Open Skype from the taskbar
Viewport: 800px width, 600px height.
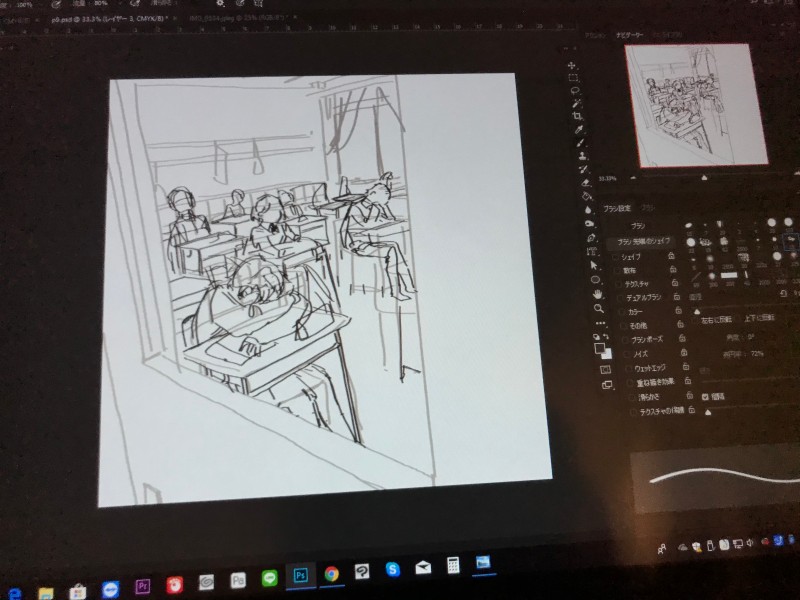coord(392,569)
